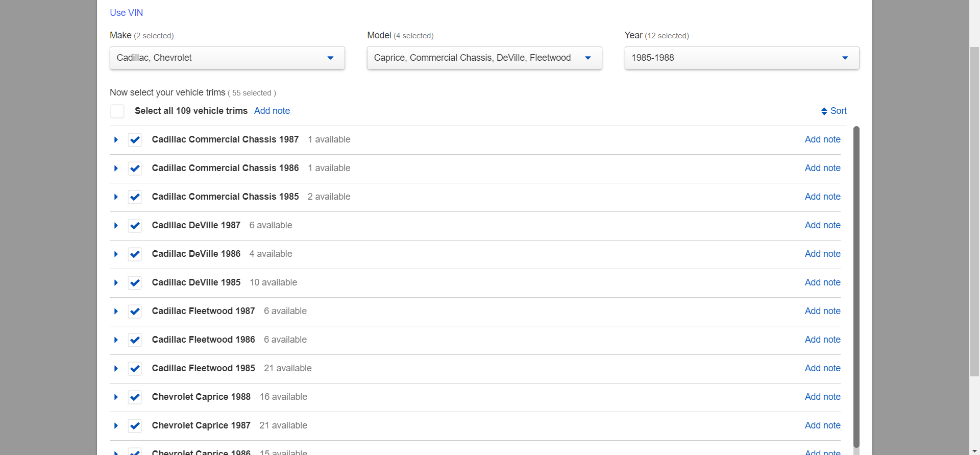Viewport: 980px width, 455px height.
Task: Expand Chevrolet Caprice 1988 trims
Action: (116, 397)
